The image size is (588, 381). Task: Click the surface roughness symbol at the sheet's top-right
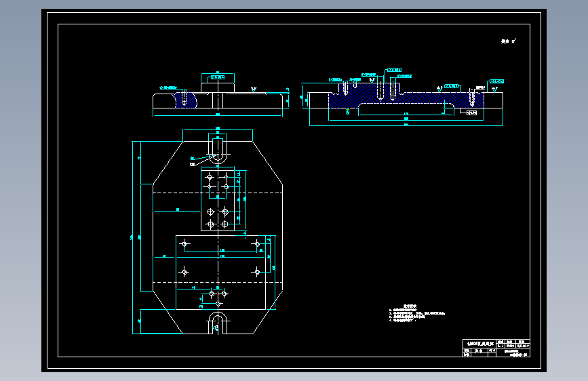pos(509,41)
